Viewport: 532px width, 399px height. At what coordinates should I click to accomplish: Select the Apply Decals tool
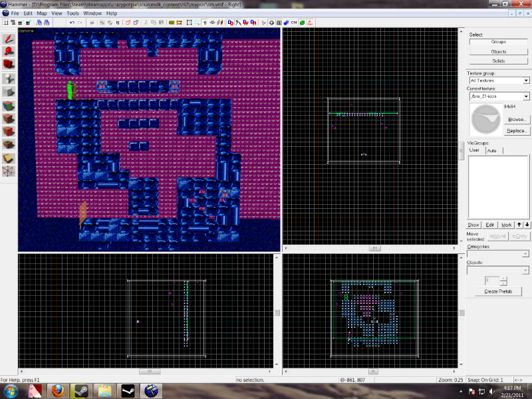pyautogui.click(x=9, y=131)
